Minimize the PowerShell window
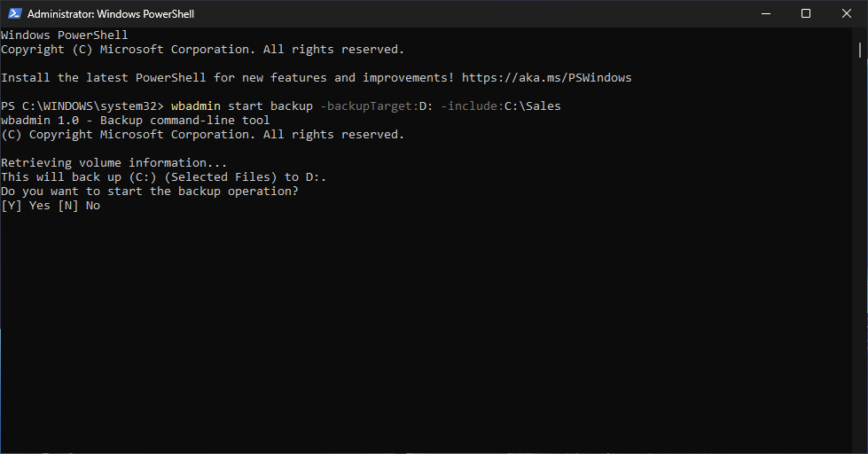868x454 pixels. (x=764, y=13)
